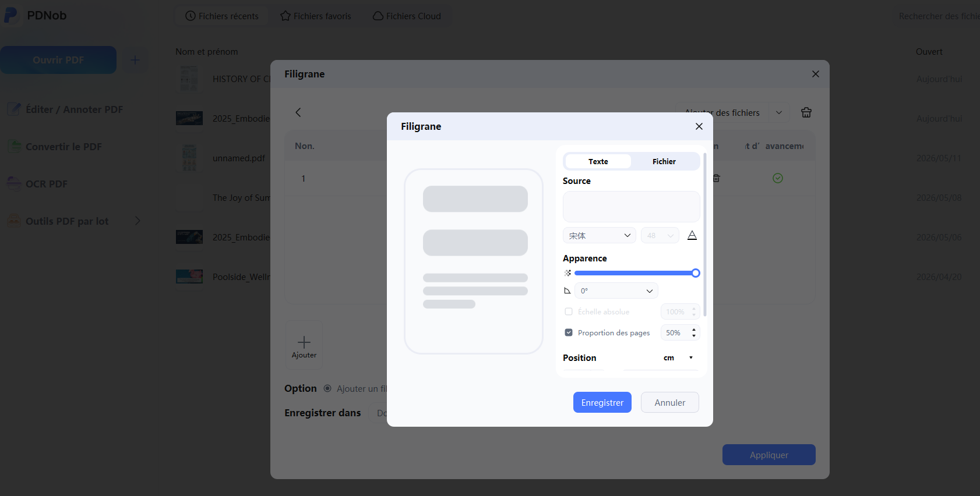The height and width of the screenshot is (496, 980).
Task: Click the Éditer / Annoter PDF pencil icon
Action: [x=14, y=109]
